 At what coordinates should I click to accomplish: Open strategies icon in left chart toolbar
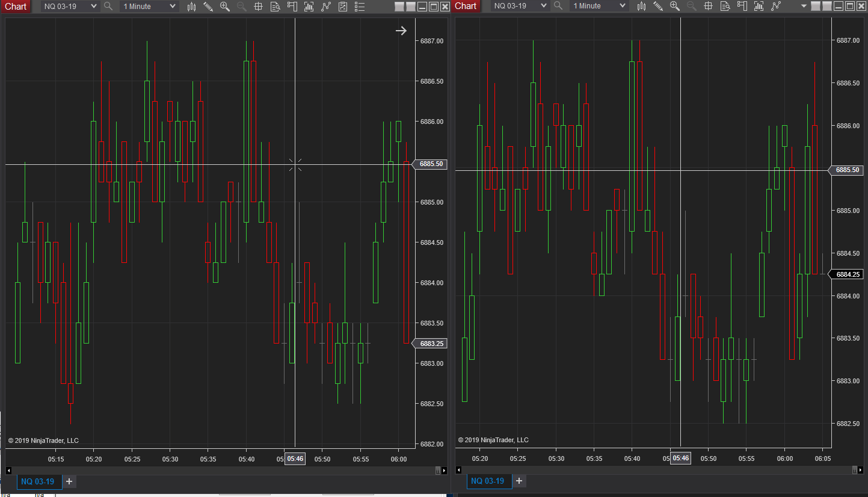(326, 6)
